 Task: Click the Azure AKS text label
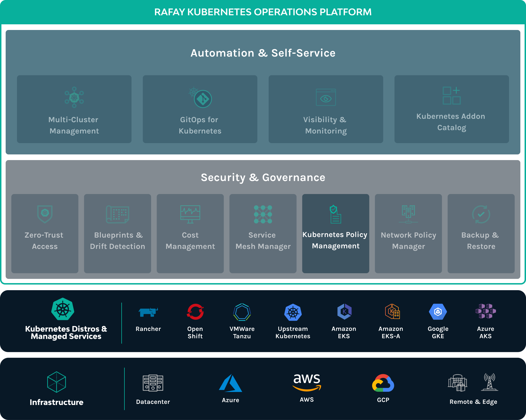tap(486, 332)
